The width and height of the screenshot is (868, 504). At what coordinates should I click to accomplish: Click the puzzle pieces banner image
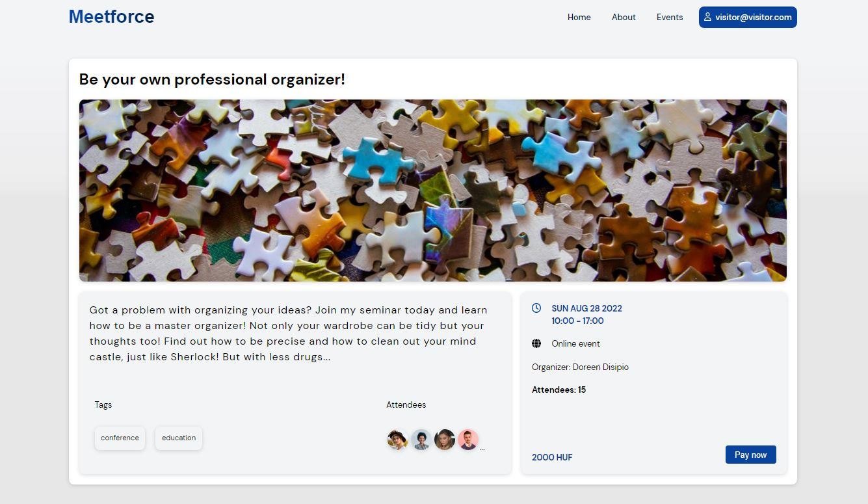(433, 191)
